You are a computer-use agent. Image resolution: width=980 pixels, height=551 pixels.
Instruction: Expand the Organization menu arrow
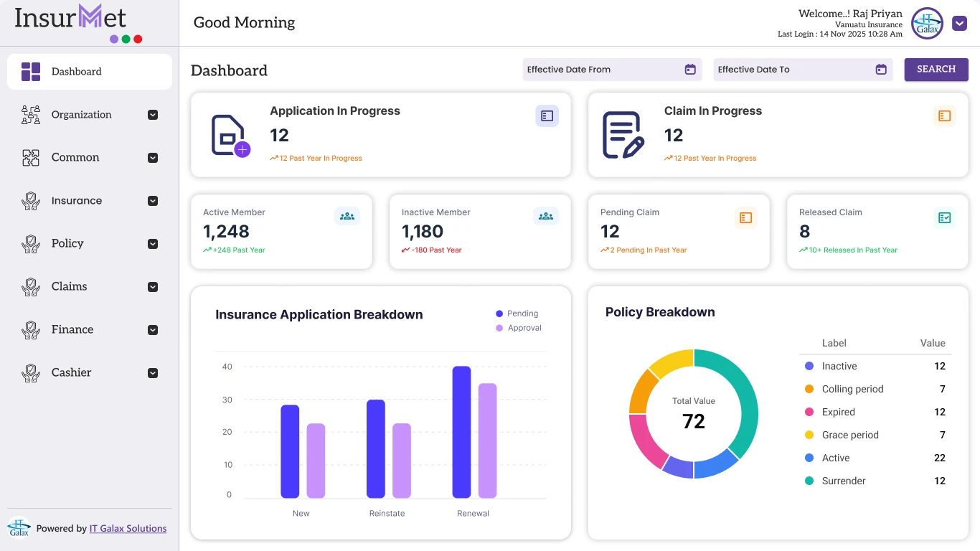pos(153,115)
